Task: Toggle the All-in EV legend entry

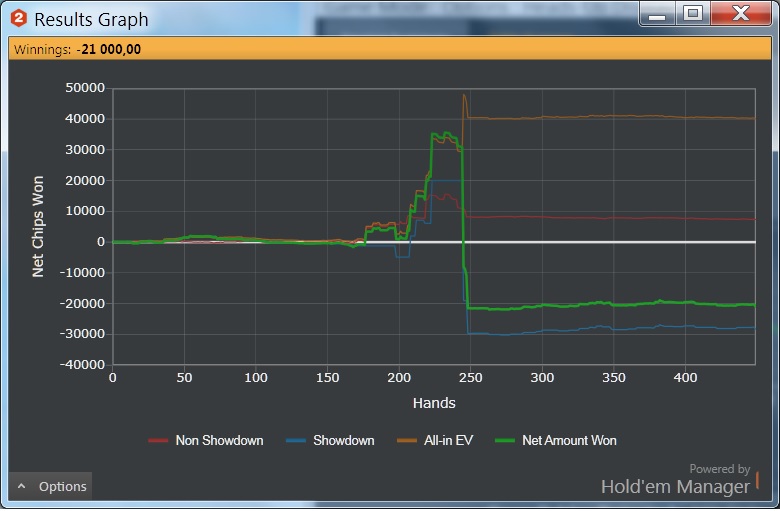Action: (x=435, y=440)
